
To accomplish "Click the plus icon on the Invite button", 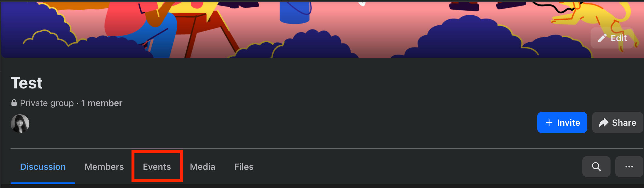I will point(549,122).
